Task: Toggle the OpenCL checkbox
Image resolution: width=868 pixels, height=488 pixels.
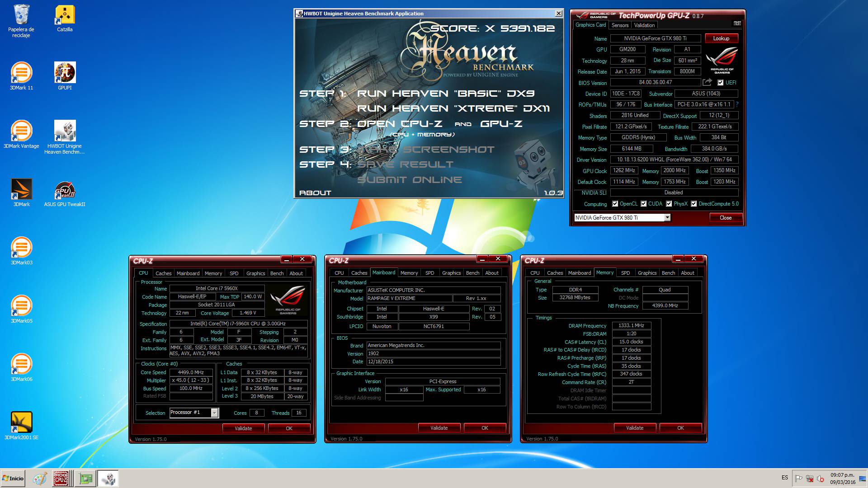Action: tap(615, 204)
